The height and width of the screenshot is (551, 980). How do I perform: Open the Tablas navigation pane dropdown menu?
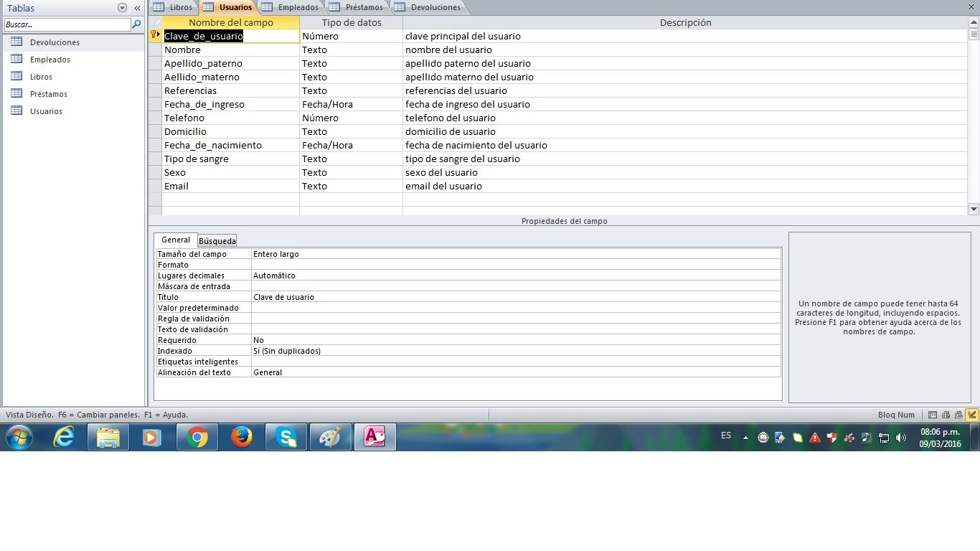[x=122, y=8]
